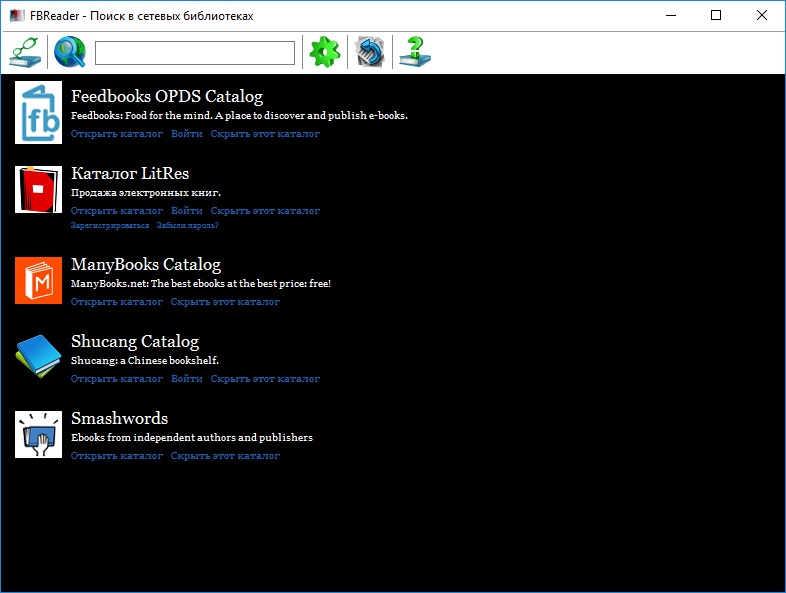Open catalog link under ManyBooks Catalog
The image size is (786, 593).
click(117, 302)
